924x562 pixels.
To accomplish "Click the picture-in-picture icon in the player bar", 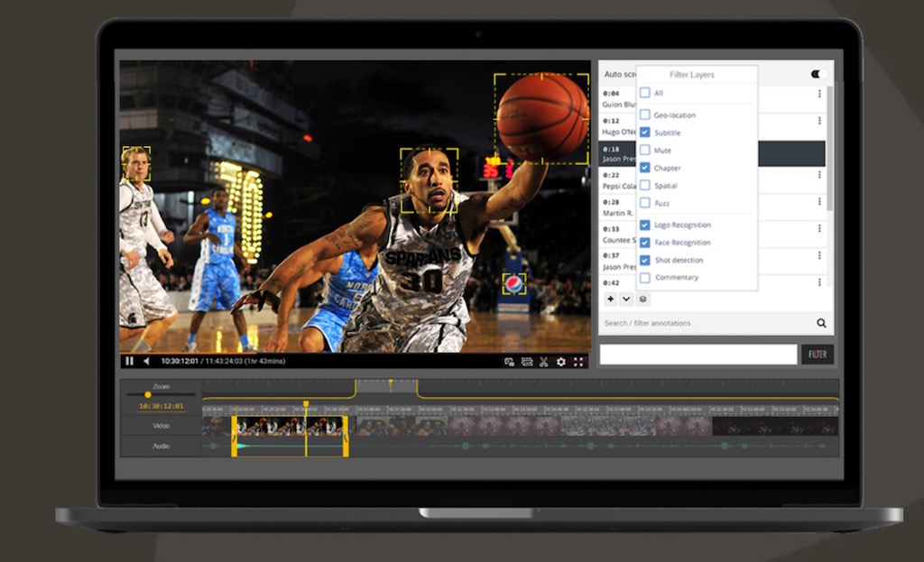I will [509, 362].
